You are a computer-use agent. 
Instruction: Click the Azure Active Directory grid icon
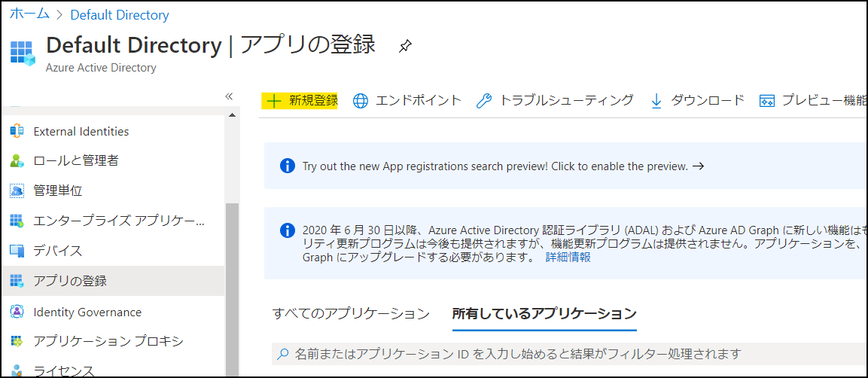coord(22,53)
